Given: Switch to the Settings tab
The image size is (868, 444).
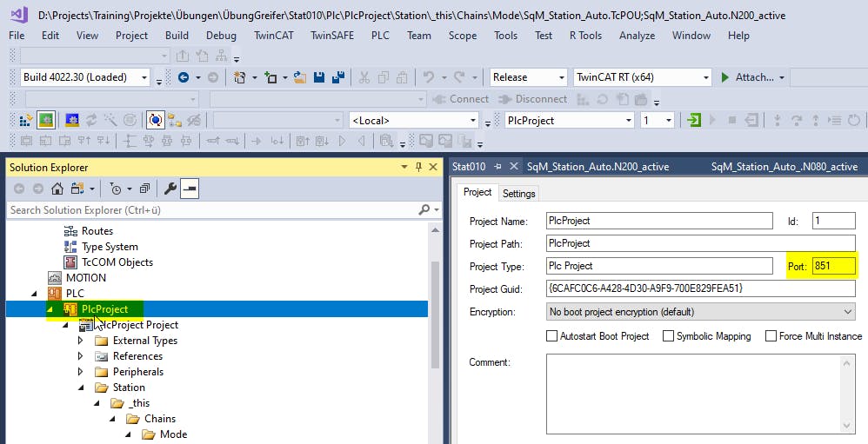Looking at the screenshot, I should point(518,194).
